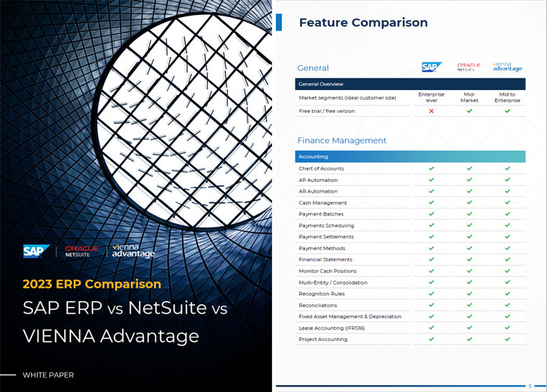This screenshot has width=547, height=392.
Task: Click the blue accent bar beside Feature Comparison
Action: point(279,22)
